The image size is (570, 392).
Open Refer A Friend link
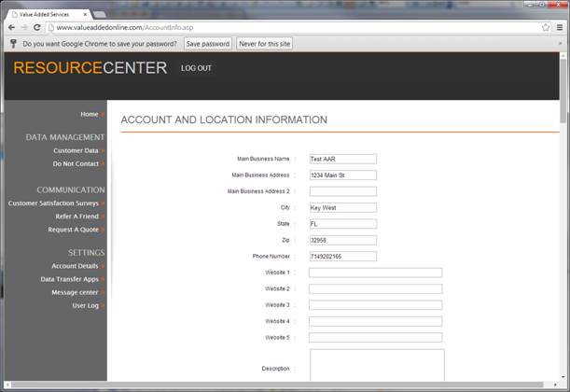77,217
